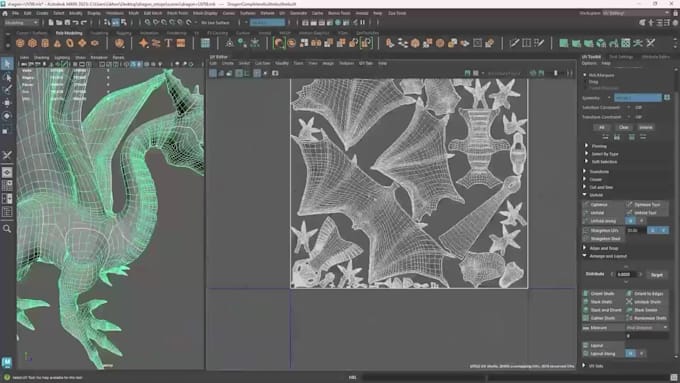The image size is (680, 383).
Task: Click the Straighten UVs angle field
Action: tap(636, 230)
